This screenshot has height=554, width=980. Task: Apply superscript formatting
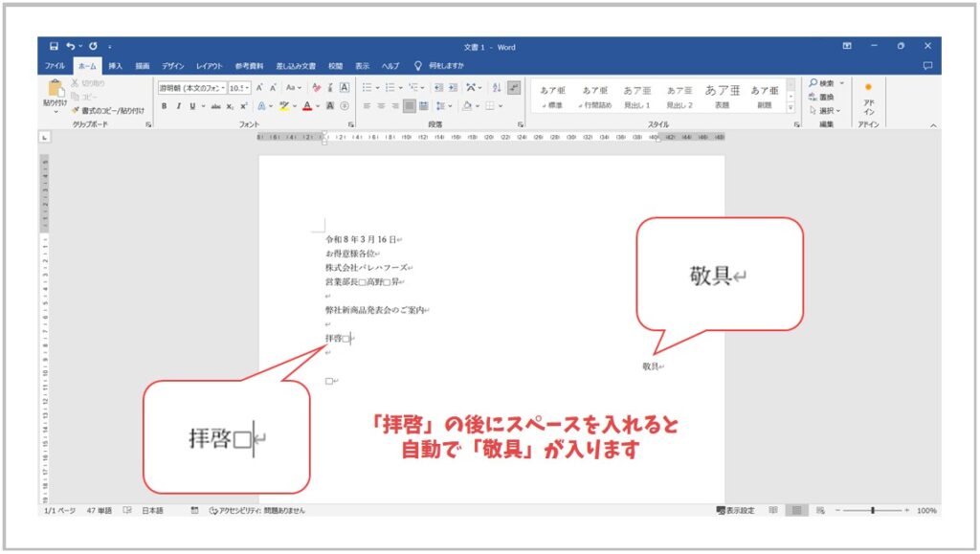click(244, 106)
